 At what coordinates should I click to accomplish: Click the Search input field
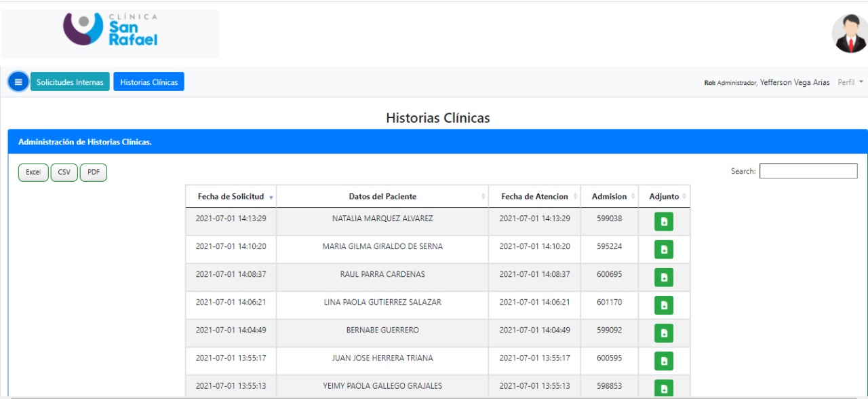[x=808, y=172]
